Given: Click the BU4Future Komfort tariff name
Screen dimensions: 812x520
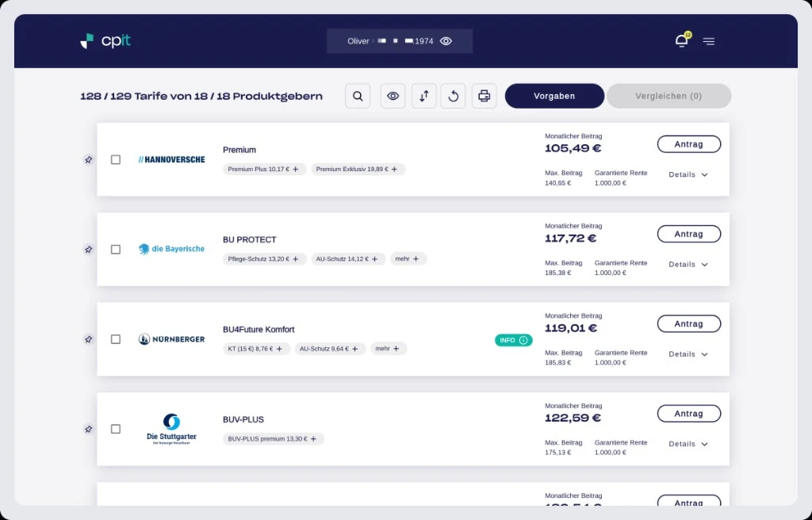Looking at the screenshot, I should tap(259, 330).
